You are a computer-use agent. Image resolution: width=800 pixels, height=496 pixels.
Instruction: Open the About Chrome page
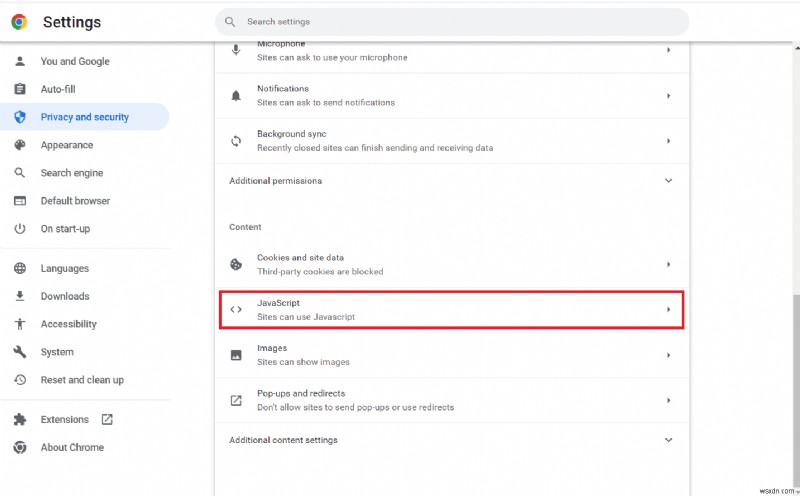point(72,447)
